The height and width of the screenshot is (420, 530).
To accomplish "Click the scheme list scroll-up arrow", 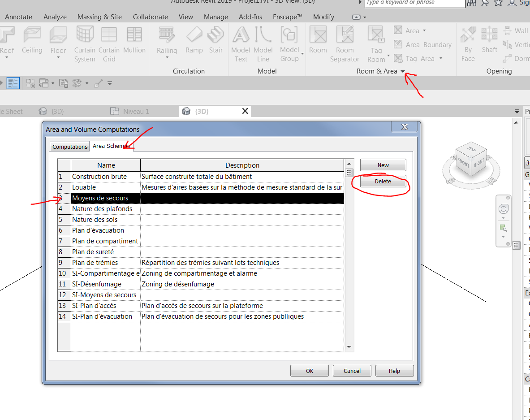I will 349,164.
